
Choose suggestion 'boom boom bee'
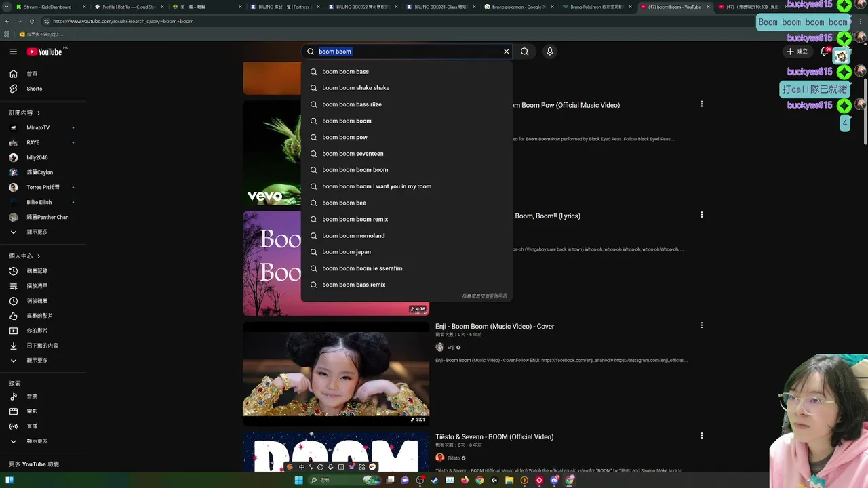[x=407, y=203]
